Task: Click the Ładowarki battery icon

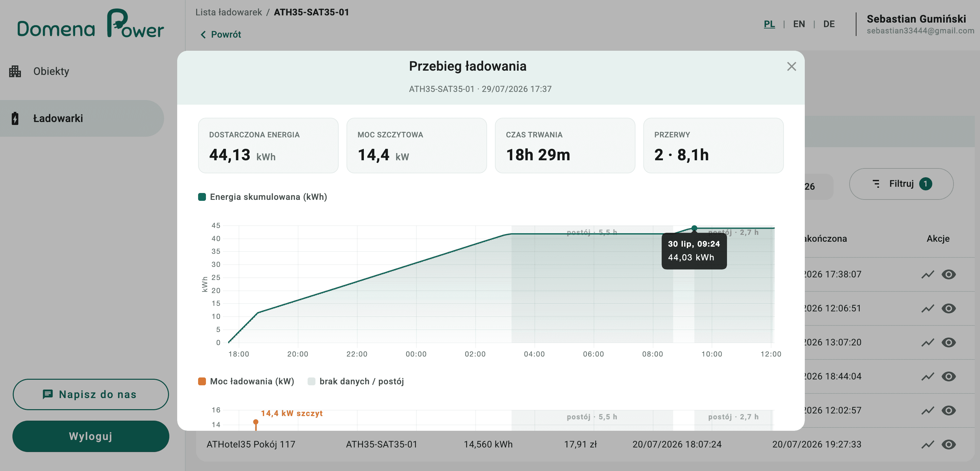Action: pos(15,118)
